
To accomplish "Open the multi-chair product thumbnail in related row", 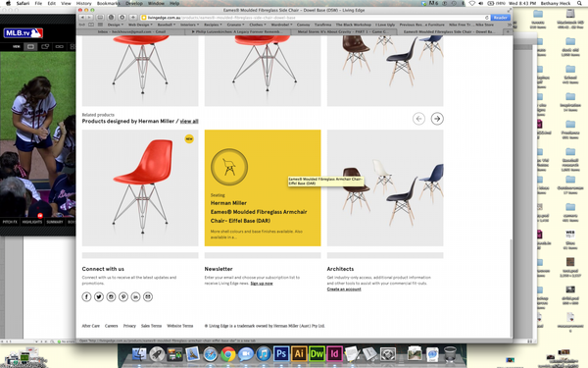I will pyautogui.click(x=385, y=187).
